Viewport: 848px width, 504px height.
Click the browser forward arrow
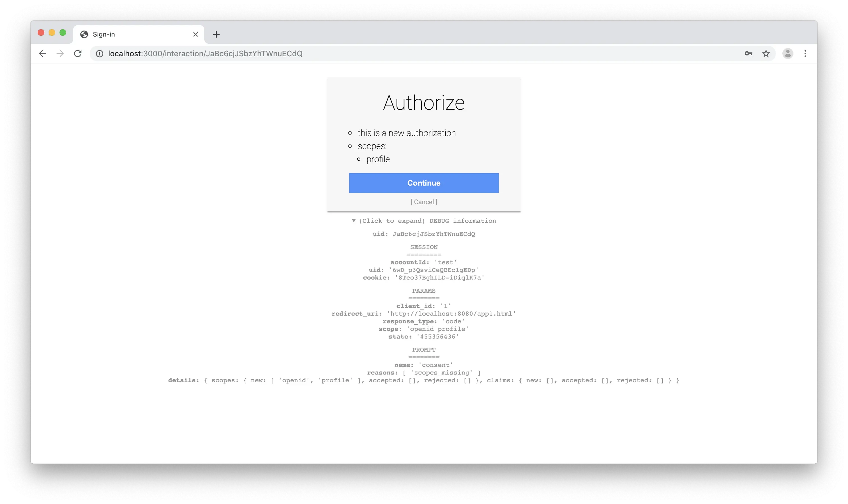60,54
